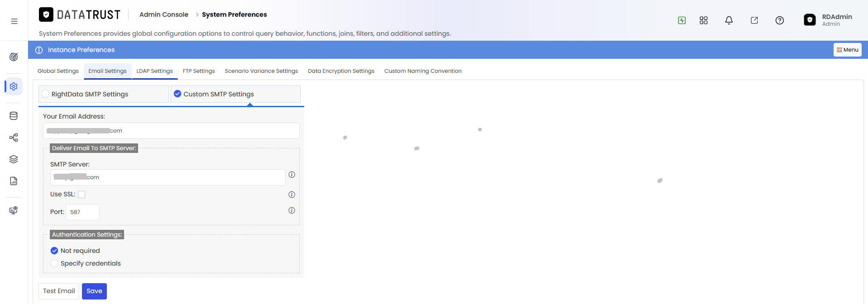Open the help question mark icon
The image size is (868, 304).
[780, 20]
